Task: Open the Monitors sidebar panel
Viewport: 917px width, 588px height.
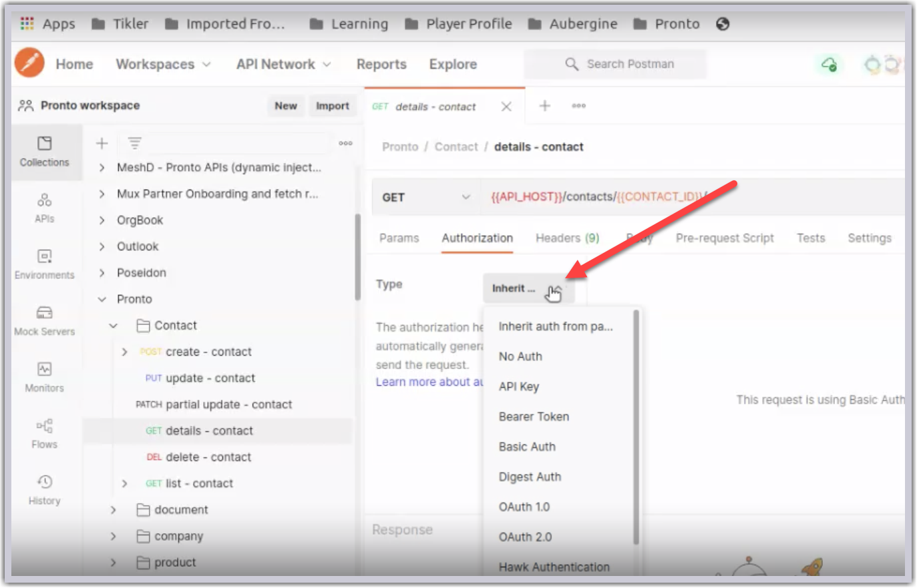Action: 45,377
